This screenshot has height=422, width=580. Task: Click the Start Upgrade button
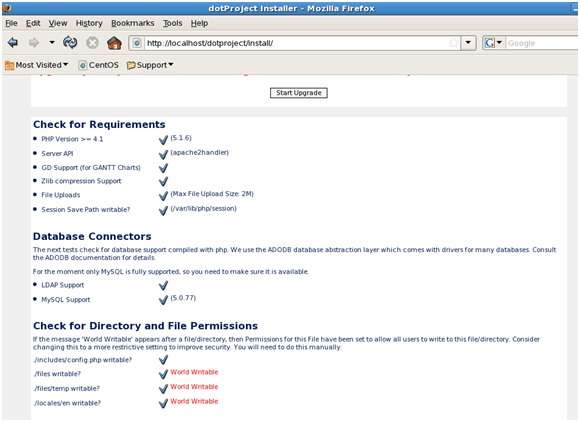[x=299, y=93]
